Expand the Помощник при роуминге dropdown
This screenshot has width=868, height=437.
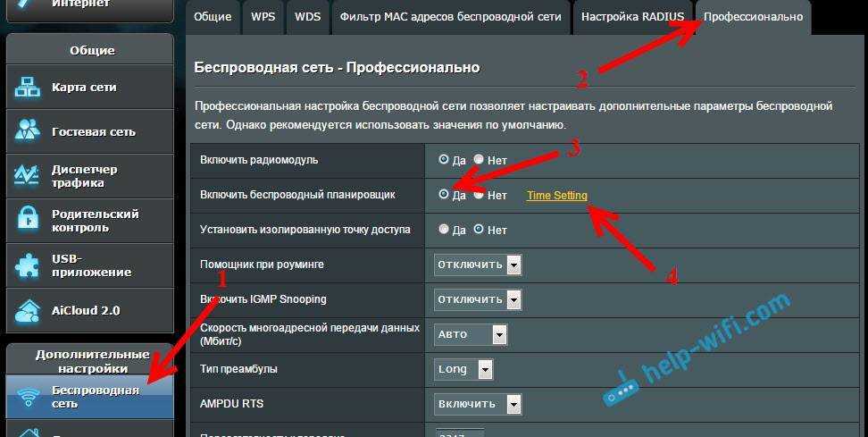click(478, 265)
